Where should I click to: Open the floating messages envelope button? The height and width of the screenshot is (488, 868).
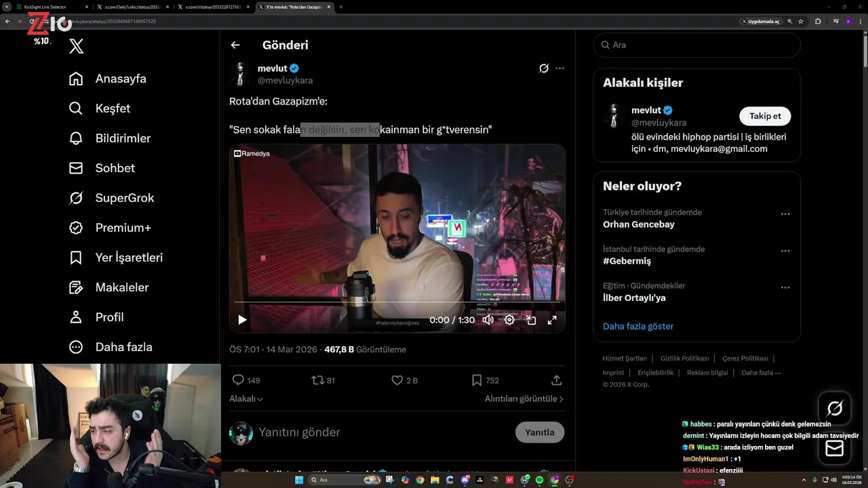[x=835, y=449]
